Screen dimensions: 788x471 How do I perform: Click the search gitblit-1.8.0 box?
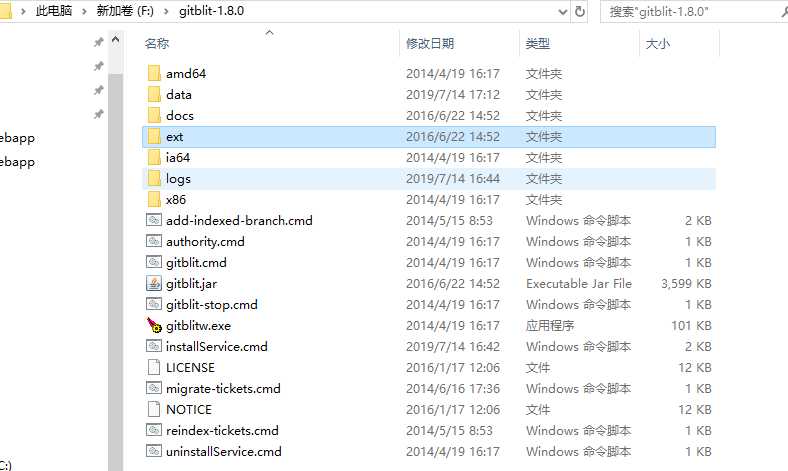point(694,12)
